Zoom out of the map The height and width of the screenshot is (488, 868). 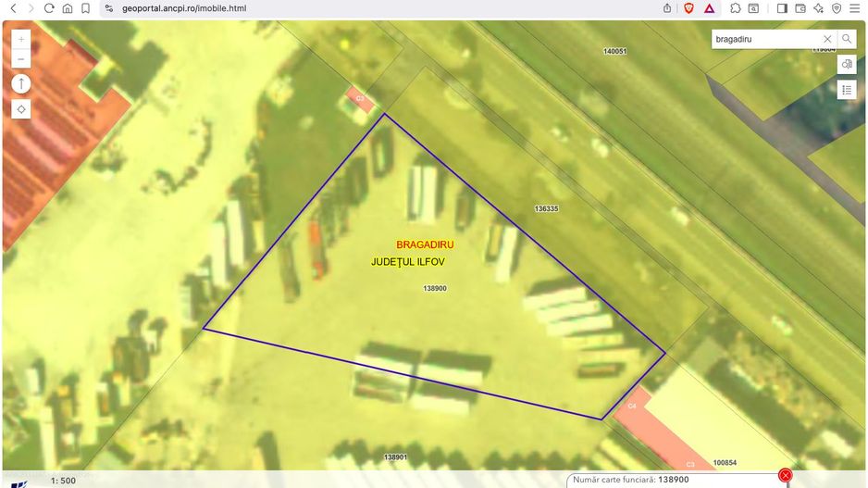21,58
